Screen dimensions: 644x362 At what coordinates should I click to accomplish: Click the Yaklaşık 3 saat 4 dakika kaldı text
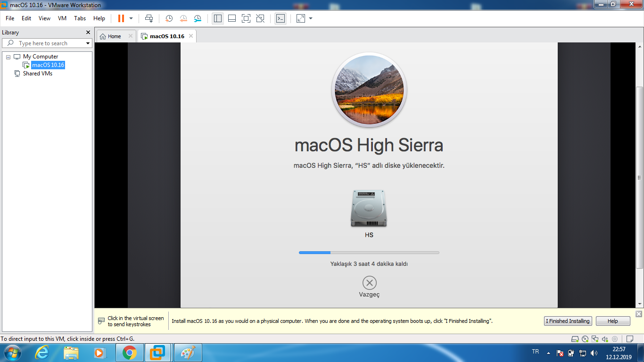click(369, 264)
